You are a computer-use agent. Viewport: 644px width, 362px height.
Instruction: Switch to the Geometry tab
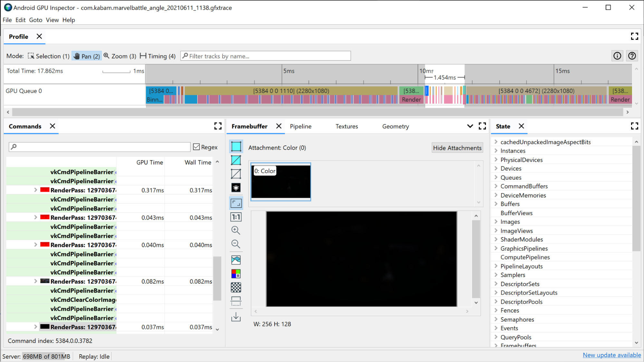[x=395, y=126]
